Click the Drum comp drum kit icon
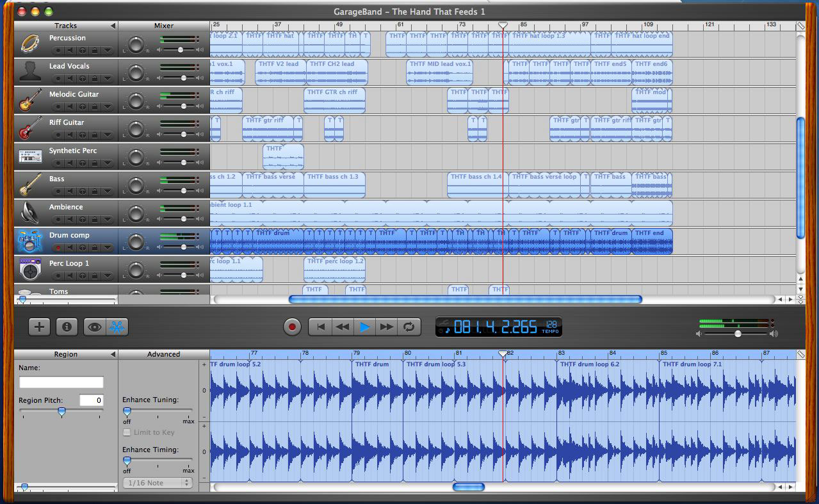 point(30,241)
